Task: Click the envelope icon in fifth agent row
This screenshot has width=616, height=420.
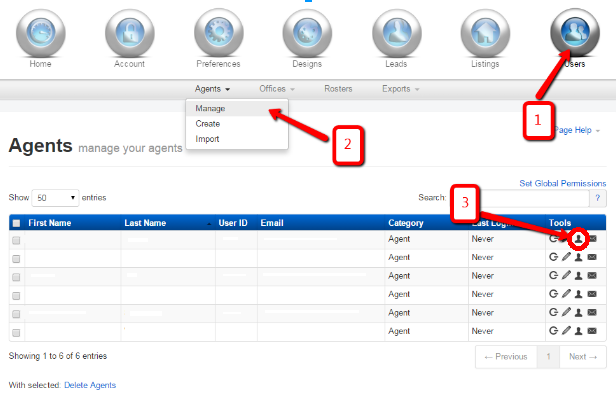Action: coord(592,312)
